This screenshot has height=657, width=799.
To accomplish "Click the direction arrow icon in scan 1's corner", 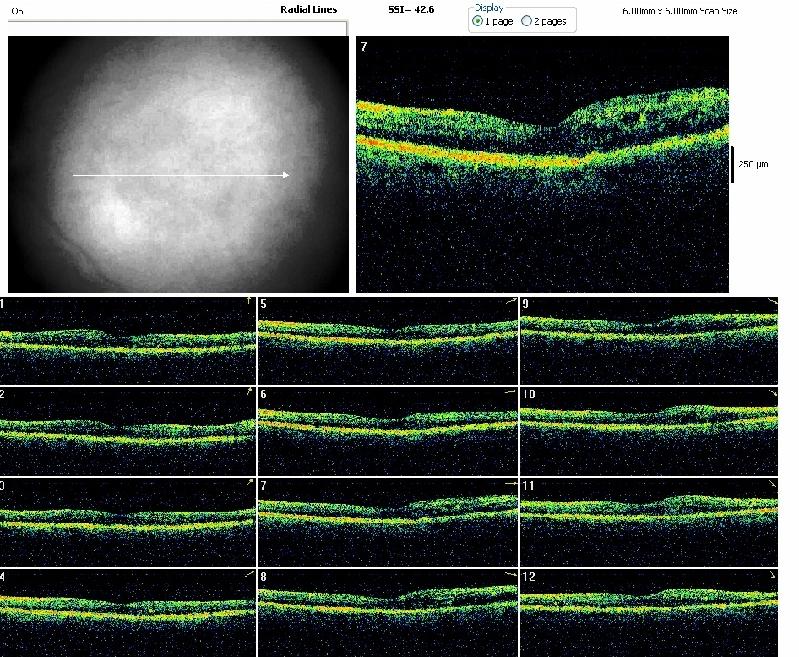I will (249, 301).
